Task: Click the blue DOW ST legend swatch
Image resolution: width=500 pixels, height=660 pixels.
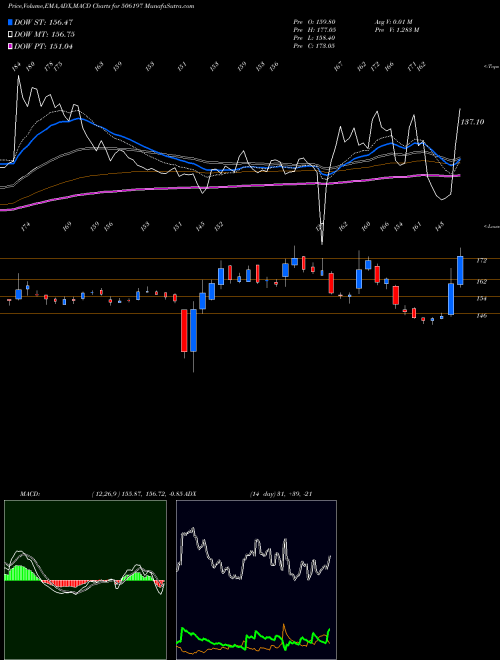Action: pyautogui.click(x=10, y=22)
